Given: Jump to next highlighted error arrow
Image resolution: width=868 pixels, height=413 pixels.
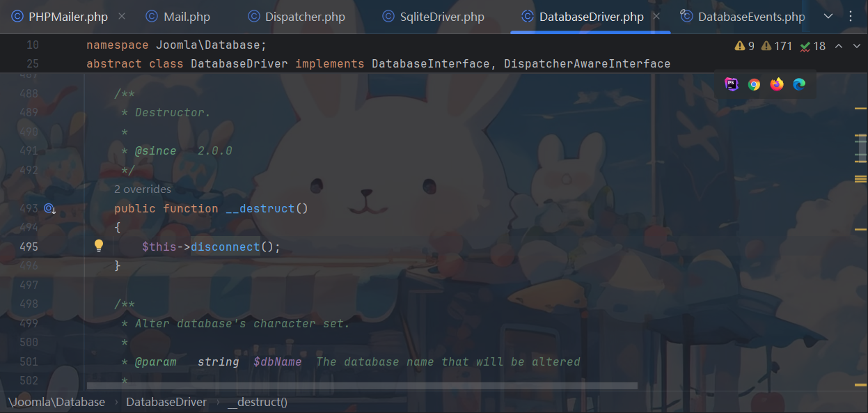Looking at the screenshot, I should 855,46.
